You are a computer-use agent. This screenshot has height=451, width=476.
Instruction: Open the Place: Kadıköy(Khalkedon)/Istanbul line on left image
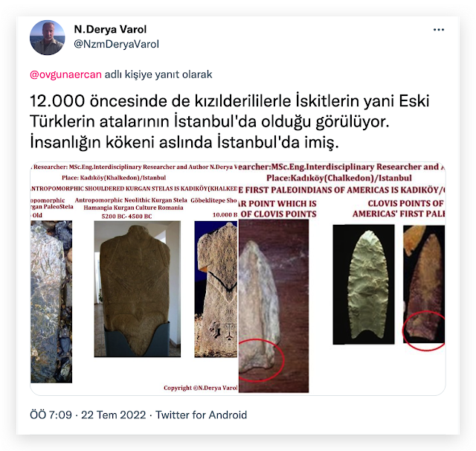click(114, 178)
